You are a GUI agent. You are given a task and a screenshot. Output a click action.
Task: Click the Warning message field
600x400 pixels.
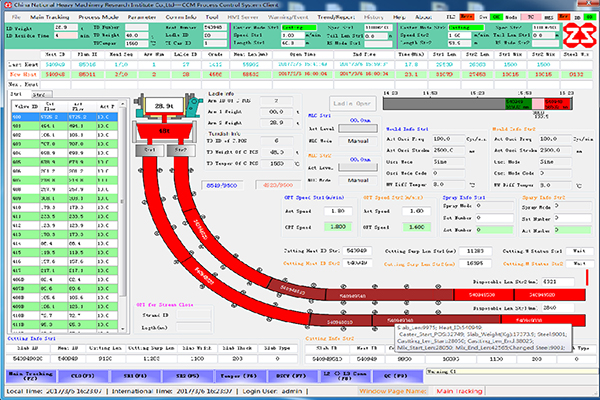click(511, 371)
